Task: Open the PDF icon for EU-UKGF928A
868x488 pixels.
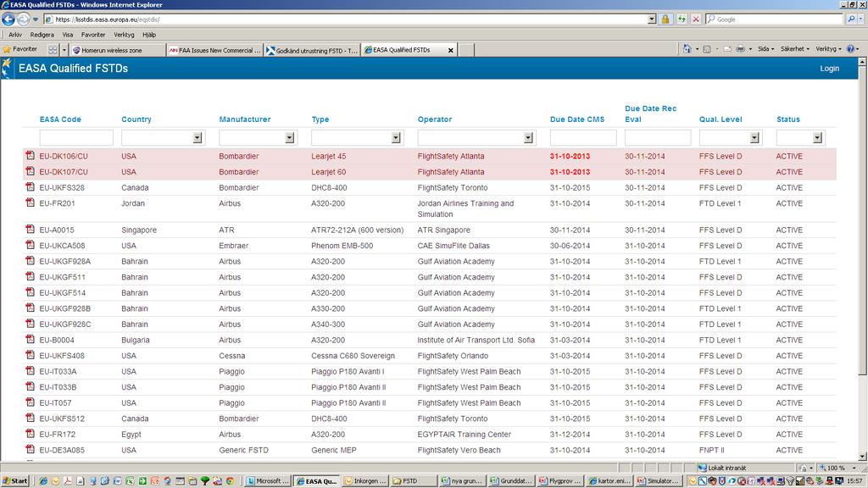Action: [30, 261]
